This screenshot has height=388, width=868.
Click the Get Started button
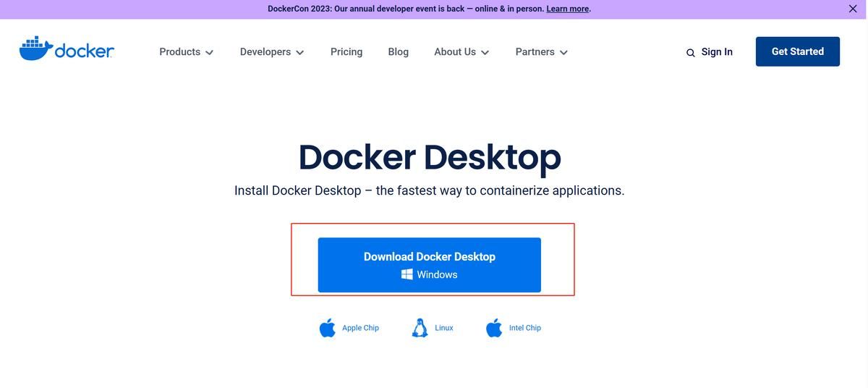[798, 51]
